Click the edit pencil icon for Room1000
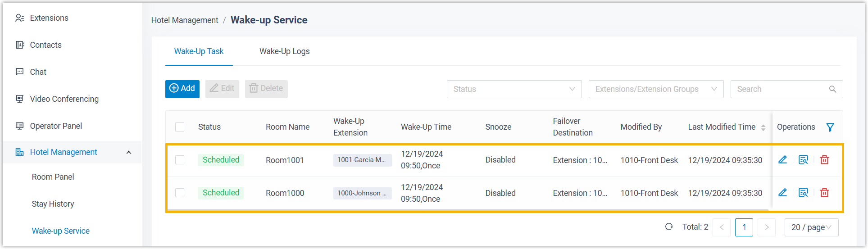This screenshot has height=249, width=868. (x=782, y=193)
